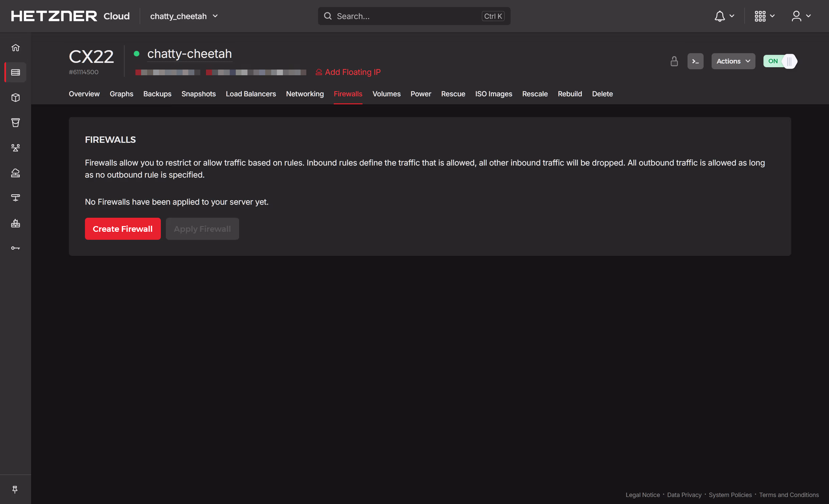Open the SSH keys security icon
Screen dimensions: 829x504
[15, 248]
